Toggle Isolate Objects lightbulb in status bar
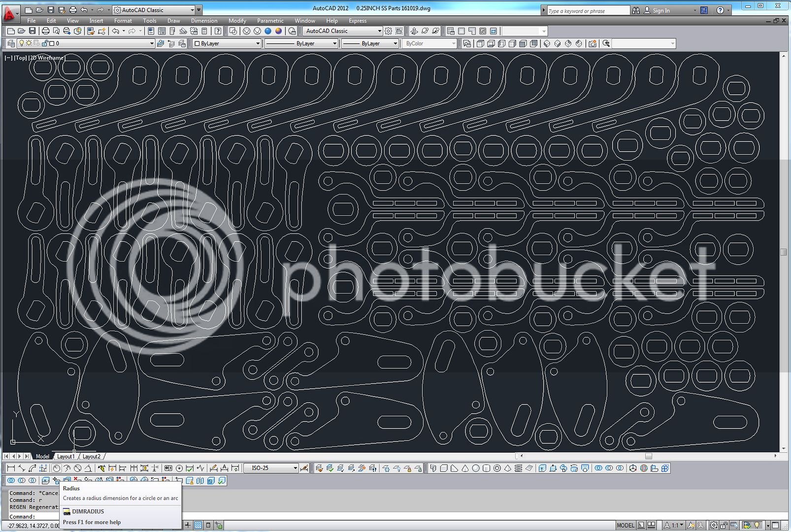Image resolution: width=791 pixels, height=532 pixels. (757, 525)
